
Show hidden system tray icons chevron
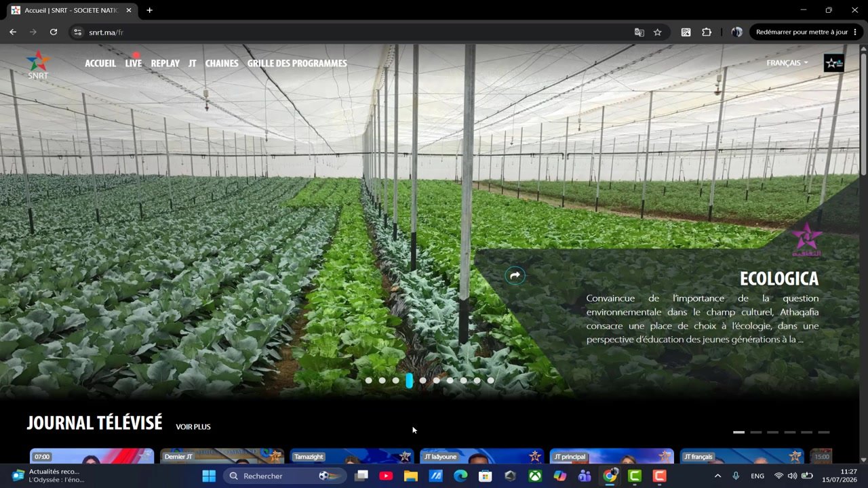(x=717, y=476)
